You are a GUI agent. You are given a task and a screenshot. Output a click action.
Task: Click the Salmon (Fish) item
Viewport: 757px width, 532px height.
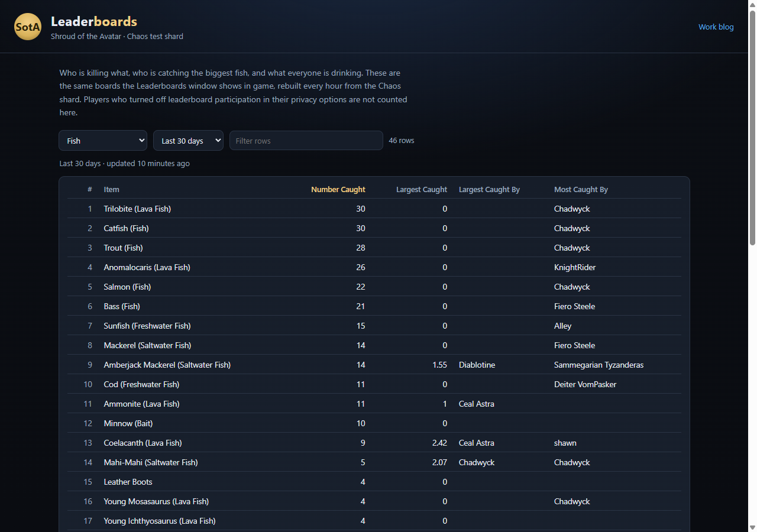127,287
